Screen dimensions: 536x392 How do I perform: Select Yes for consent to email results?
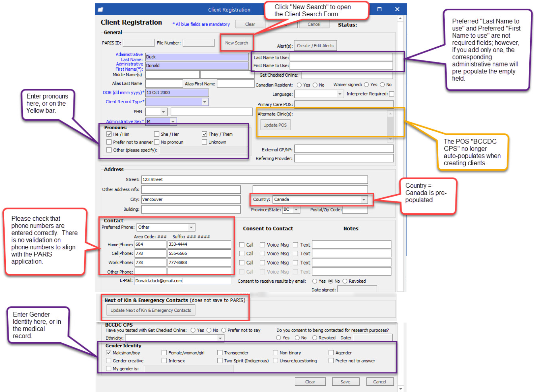315,281
